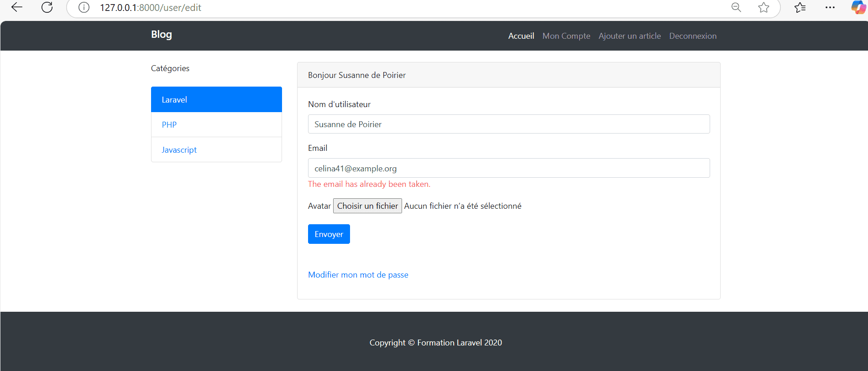Viewport: 868px width, 371px height.
Task: Open Mon Compte in the navbar
Action: 566,36
